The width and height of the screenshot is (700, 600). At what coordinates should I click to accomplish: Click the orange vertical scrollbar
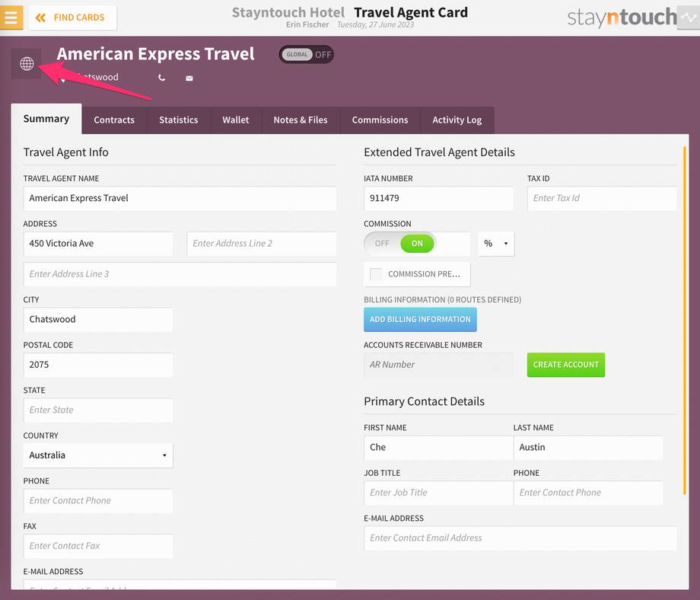point(684,321)
